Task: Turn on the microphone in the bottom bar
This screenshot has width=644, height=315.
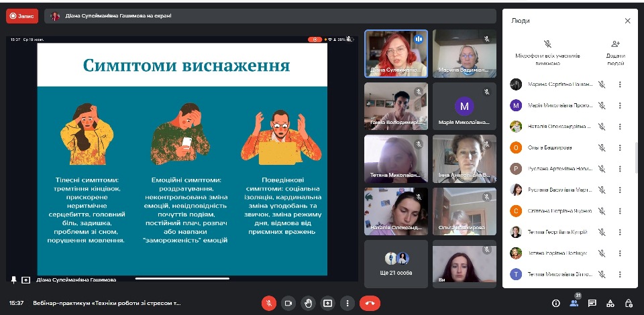Action: (269, 303)
